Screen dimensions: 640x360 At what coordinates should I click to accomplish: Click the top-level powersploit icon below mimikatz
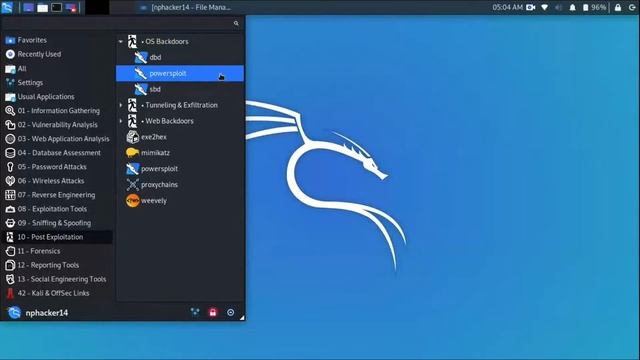tap(132, 169)
